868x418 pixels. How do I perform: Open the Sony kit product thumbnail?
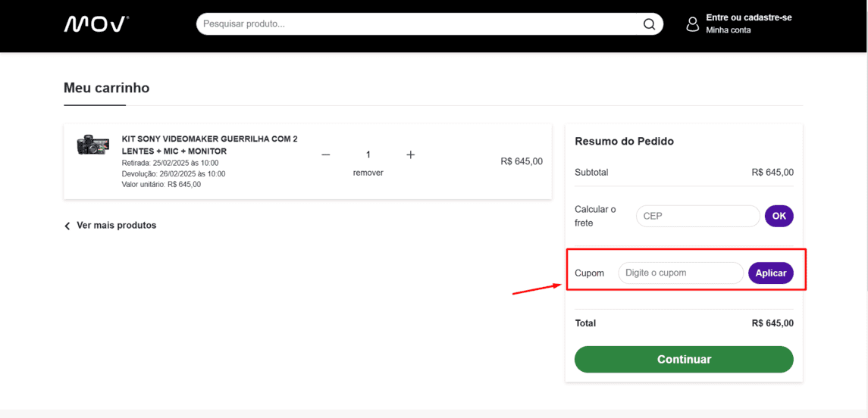point(93,145)
